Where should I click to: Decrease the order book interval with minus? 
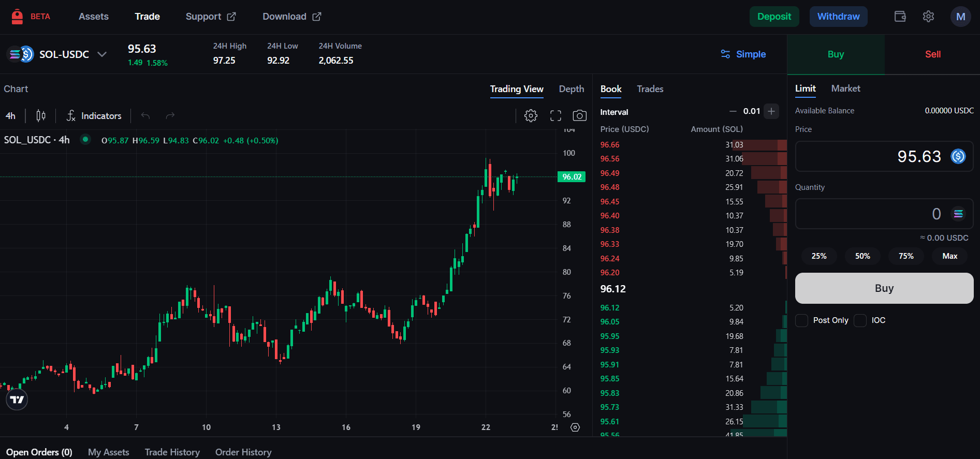(733, 111)
